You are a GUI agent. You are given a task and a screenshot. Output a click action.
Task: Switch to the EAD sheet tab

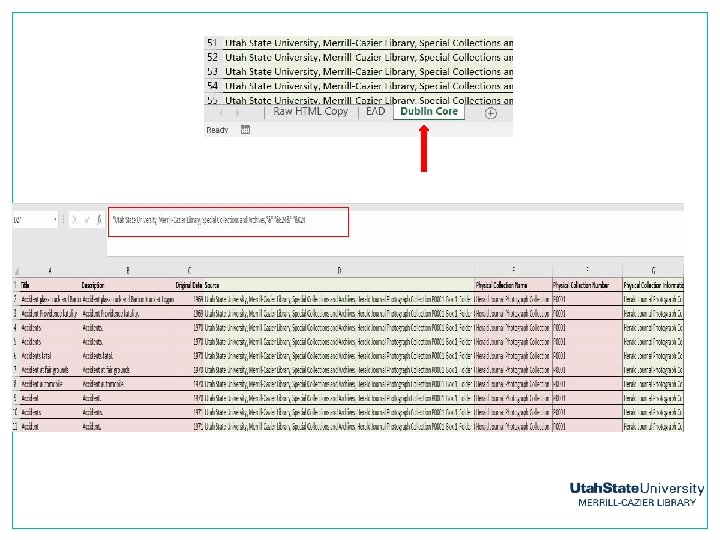(x=375, y=112)
